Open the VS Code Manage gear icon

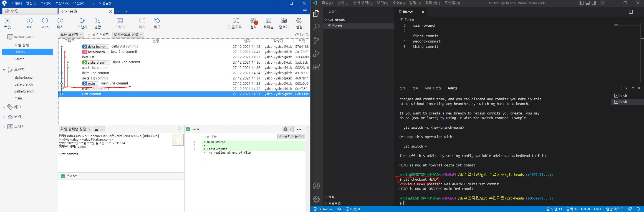316,199
